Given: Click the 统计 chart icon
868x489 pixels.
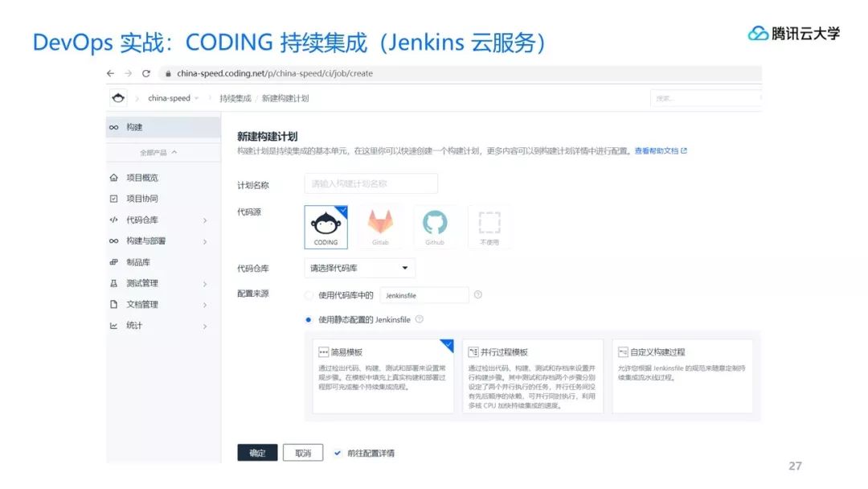Looking at the screenshot, I should click(x=113, y=326).
